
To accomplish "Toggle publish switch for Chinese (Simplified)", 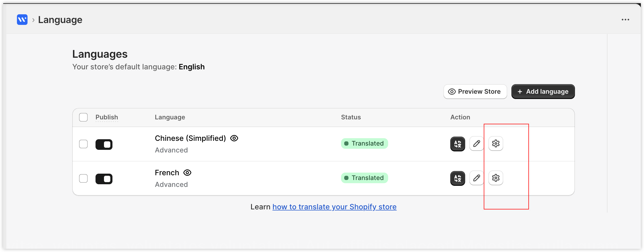I will pyautogui.click(x=104, y=145).
